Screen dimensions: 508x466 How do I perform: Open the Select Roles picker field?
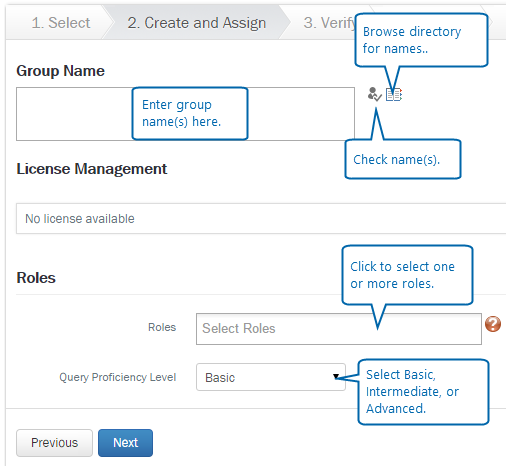(x=339, y=329)
